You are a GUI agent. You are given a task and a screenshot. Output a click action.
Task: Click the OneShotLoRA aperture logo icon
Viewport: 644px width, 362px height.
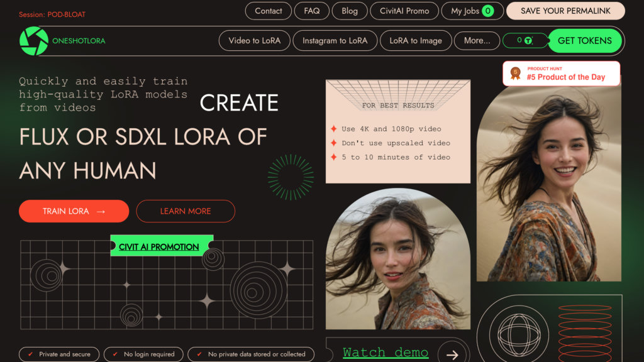33,41
